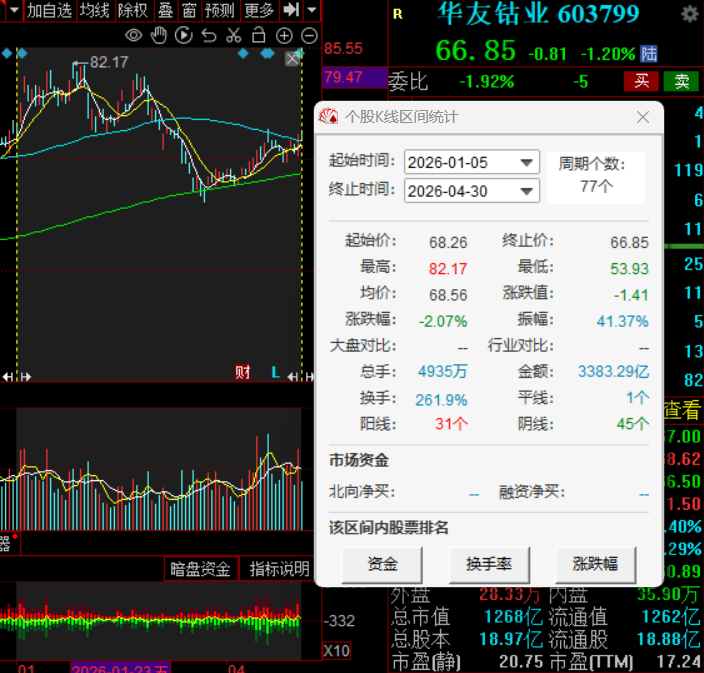Click the red 财 marker on the chart
The image size is (704, 673).
[243, 372]
